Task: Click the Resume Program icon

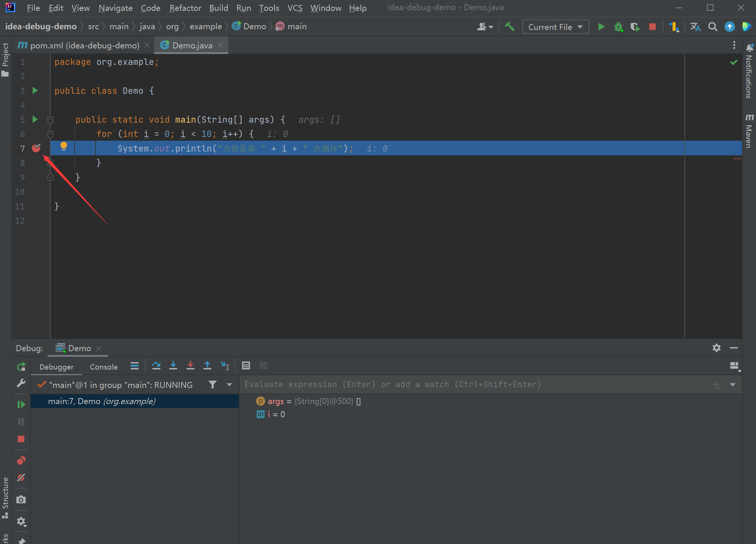Action: click(x=21, y=404)
